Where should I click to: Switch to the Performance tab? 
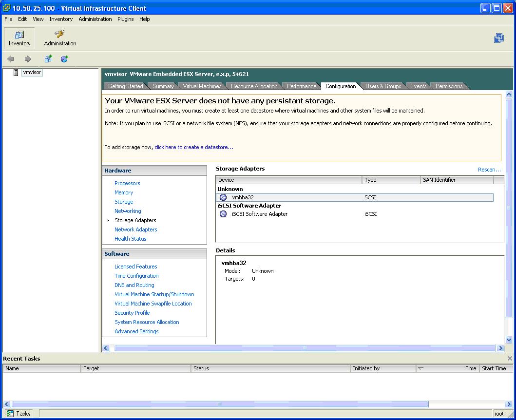[302, 86]
